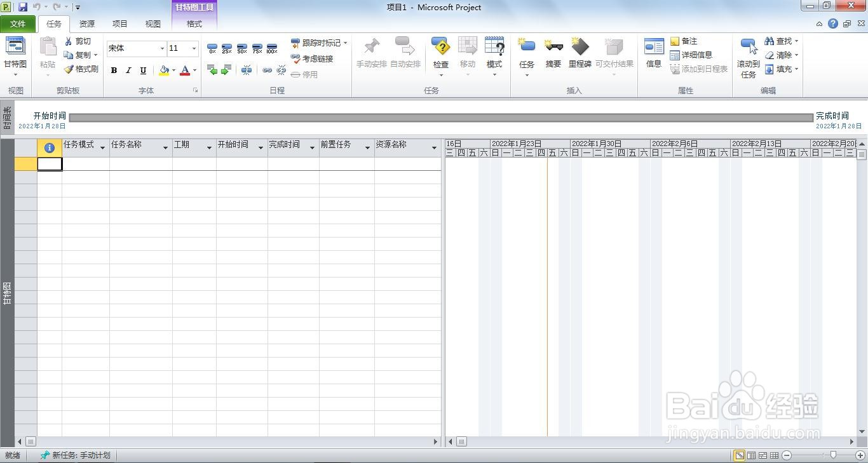
Task: Switch to Gantt Chart view in status bar
Action: (x=740, y=455)
